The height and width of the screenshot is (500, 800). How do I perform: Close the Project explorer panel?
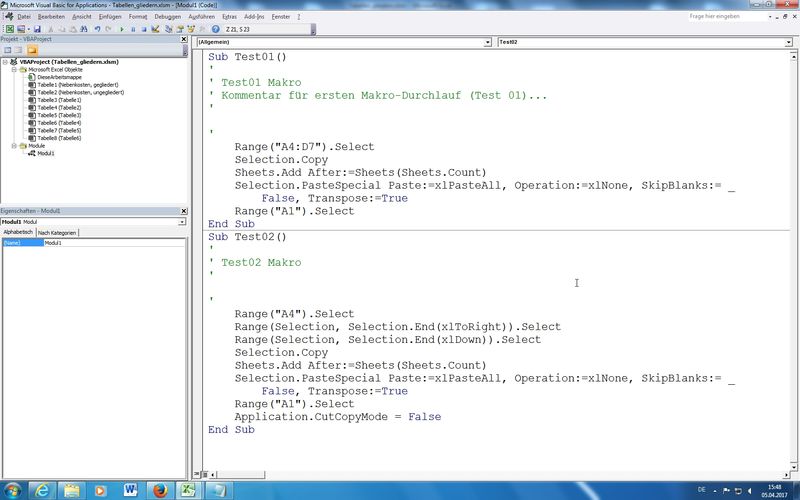coord(183,39)
